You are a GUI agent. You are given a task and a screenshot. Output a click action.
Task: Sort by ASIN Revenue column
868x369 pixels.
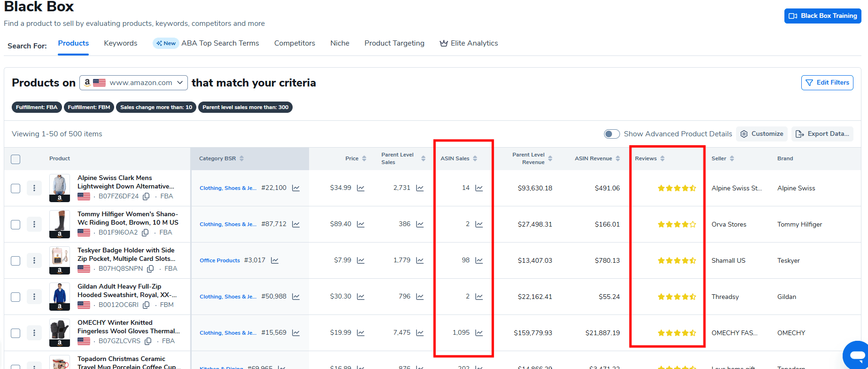[618, 158]
